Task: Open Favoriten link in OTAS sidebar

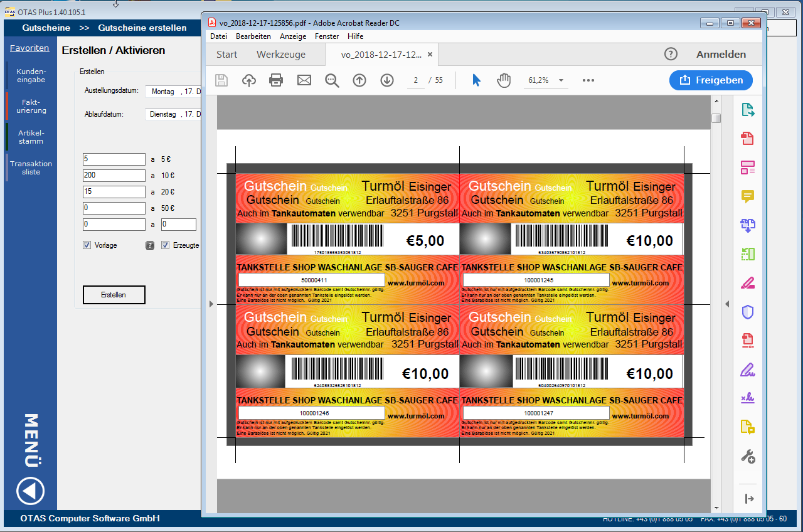Action: [x=29, y=48]
